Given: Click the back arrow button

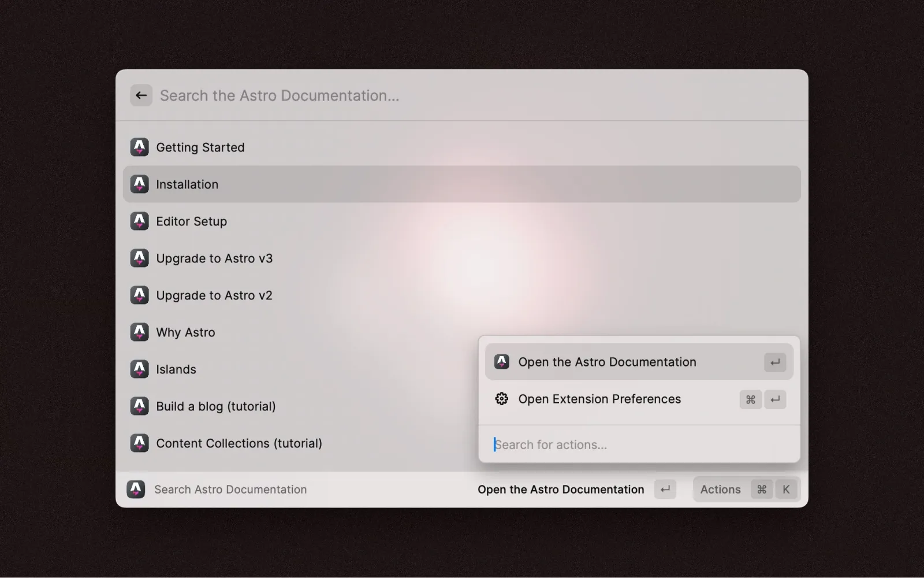Looking at the screenshot, I should [x=141, y=95].
